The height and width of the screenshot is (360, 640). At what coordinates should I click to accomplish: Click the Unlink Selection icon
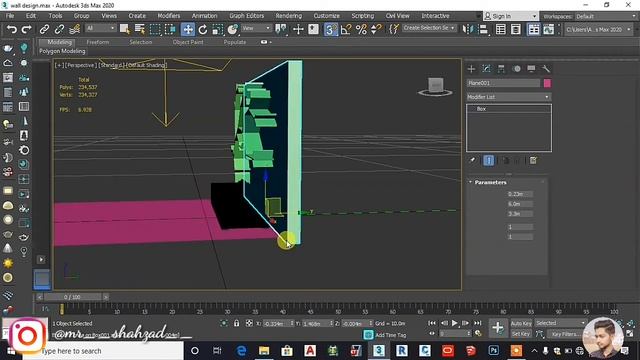point(59,29)
